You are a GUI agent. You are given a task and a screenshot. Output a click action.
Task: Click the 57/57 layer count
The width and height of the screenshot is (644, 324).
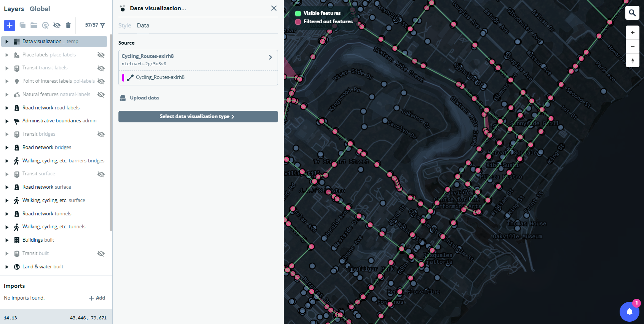click(91, 25)
